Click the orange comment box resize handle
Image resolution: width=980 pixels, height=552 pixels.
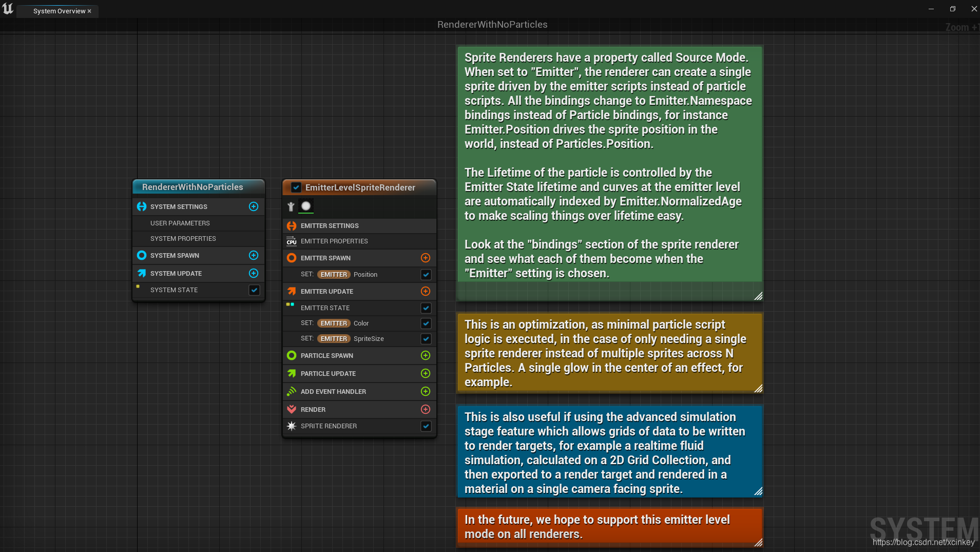click(758, 542)
